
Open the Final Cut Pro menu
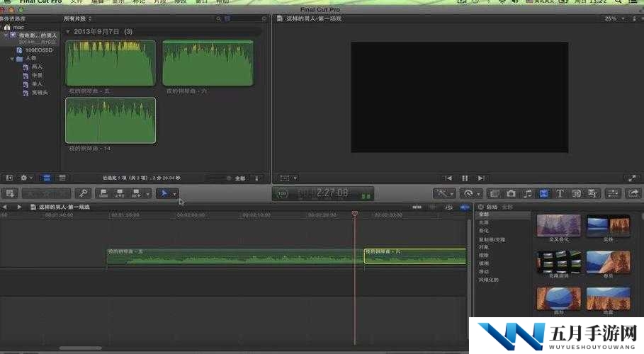(x=40, y=1)
